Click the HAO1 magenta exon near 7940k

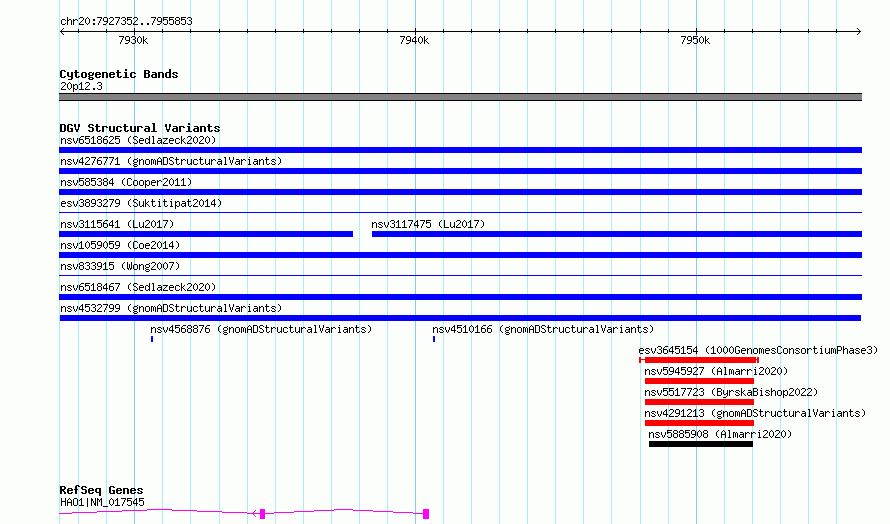pos(426,514)
